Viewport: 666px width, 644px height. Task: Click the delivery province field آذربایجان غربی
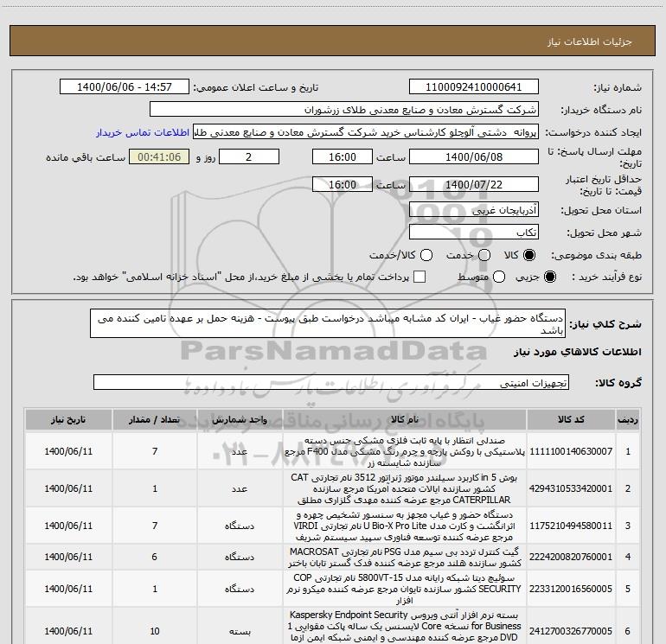tap(474, 209)
